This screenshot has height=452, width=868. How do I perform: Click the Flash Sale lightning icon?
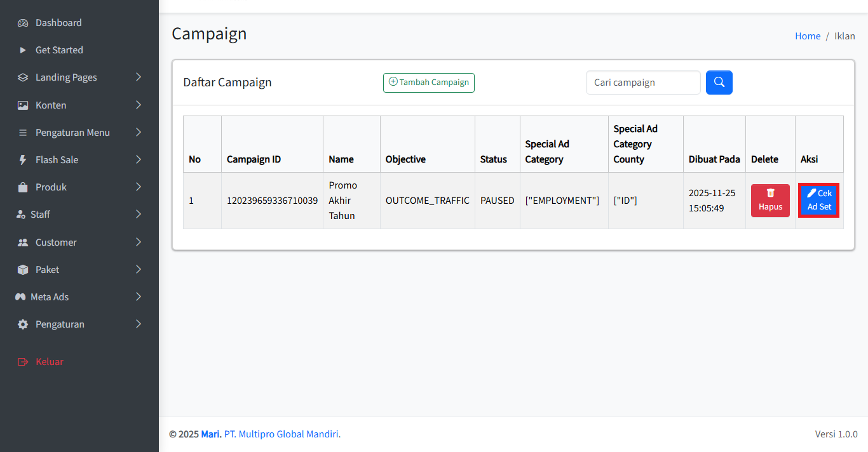point(23,160)
